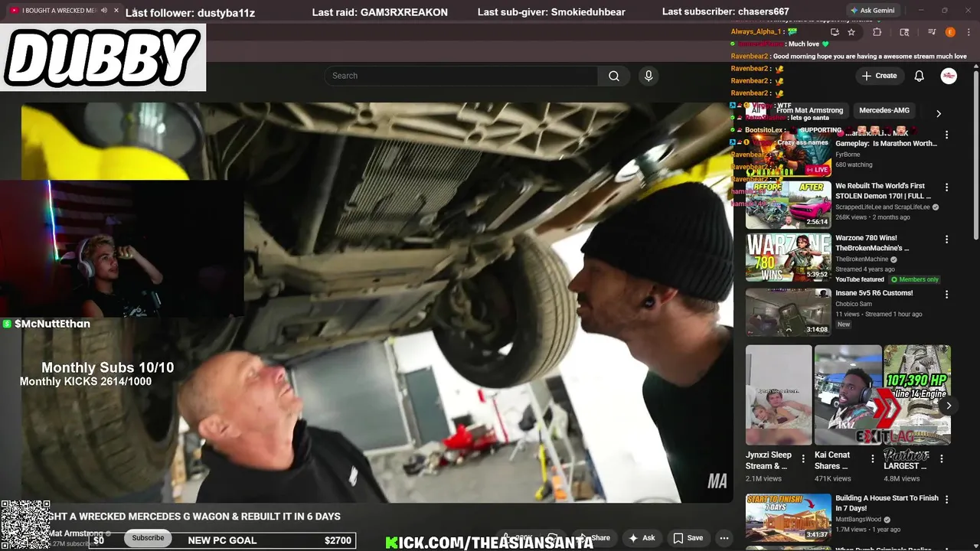Click the install app icon in address bar
The width and height of the screenshot is (980, 551).
(x=835, y=32)
